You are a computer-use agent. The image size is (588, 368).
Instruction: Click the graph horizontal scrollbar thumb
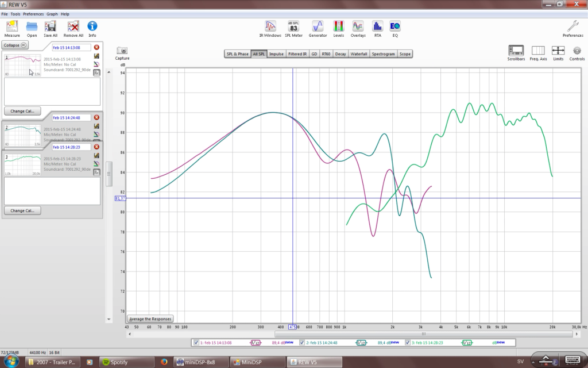click(x=424, y=334)
